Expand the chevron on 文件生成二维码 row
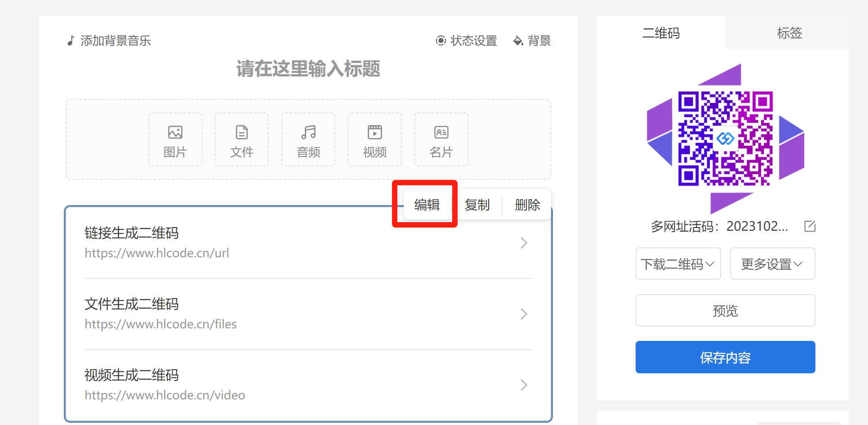 click(524, 314)
